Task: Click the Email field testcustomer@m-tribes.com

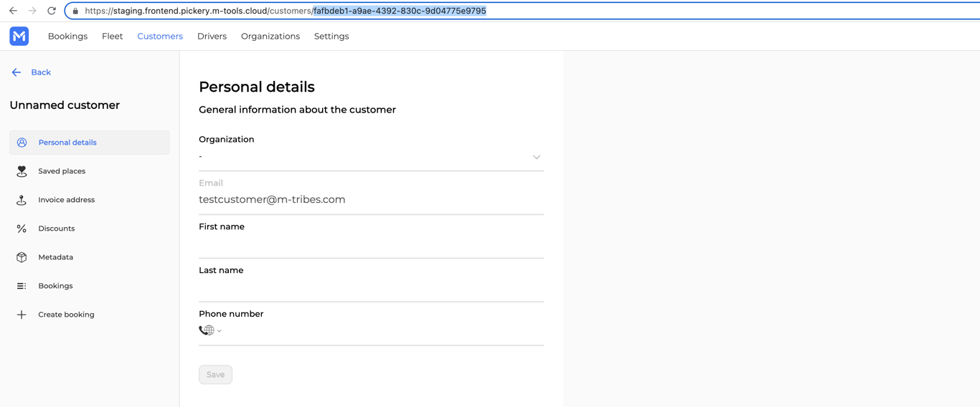Action: click(x=371, y=200)
